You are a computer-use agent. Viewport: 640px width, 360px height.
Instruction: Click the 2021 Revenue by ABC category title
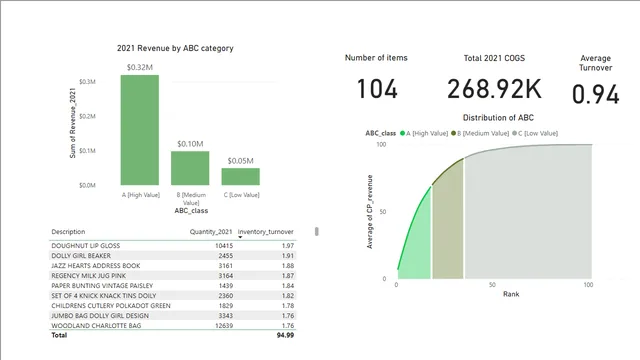click(x=175, y=48)
